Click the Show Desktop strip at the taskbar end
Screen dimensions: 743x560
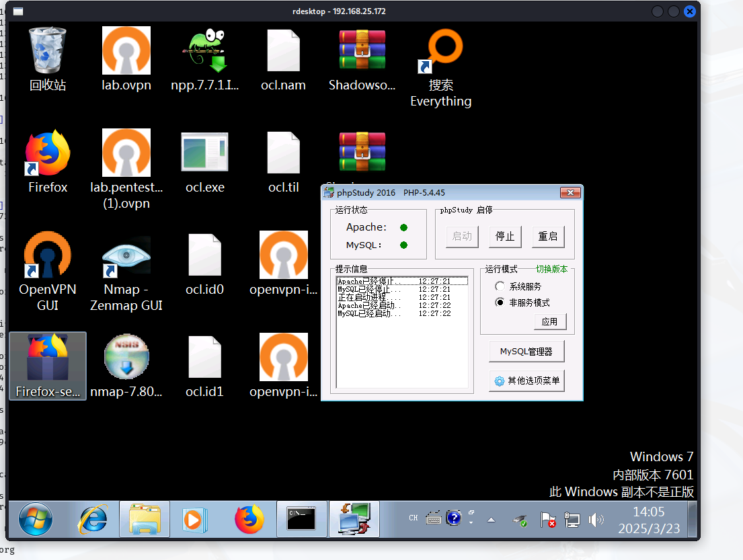693,519
